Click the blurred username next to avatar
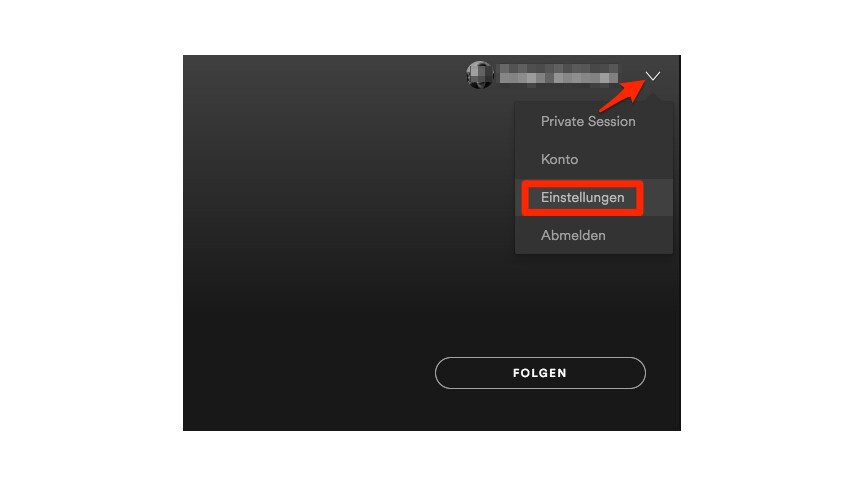This screenshot has width=864, height=486. coord(558,75)
